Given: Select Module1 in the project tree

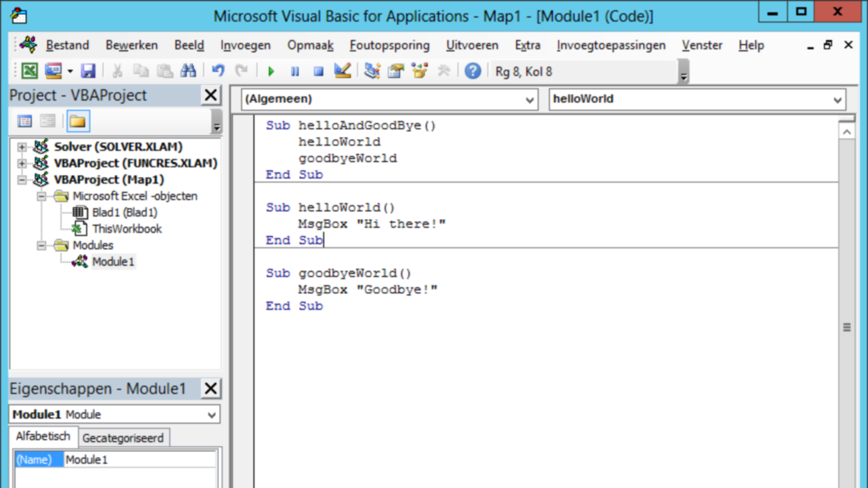Looking at the screenshot, I should point(113,262).
